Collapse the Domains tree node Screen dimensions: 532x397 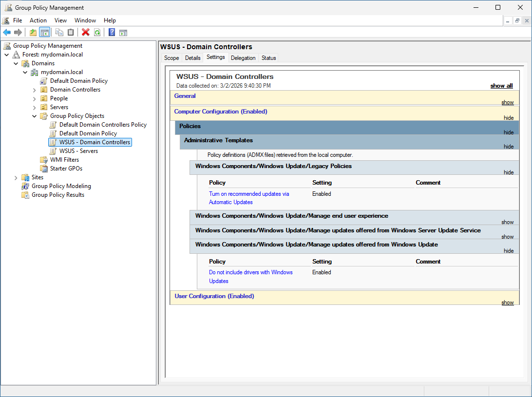click(16, 63)
